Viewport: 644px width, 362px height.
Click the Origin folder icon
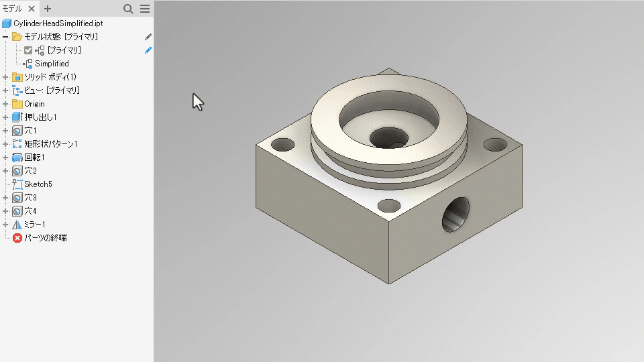pos(17,104)
